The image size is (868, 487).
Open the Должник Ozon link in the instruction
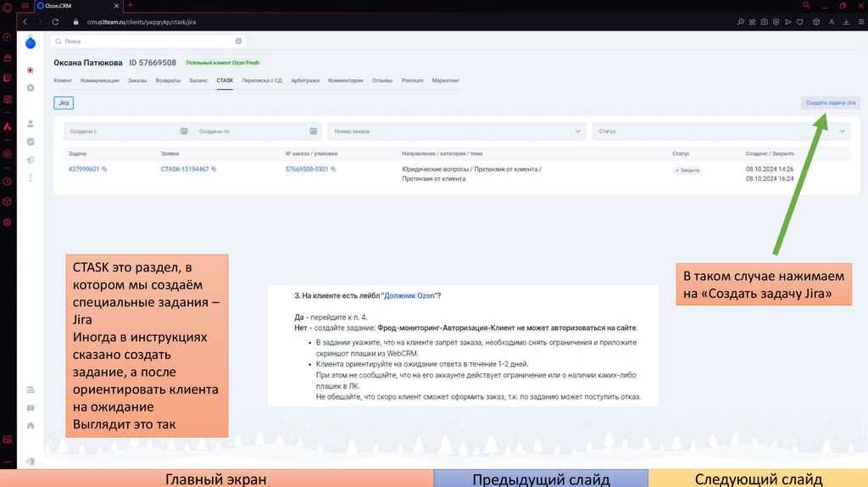click(409, 296)
